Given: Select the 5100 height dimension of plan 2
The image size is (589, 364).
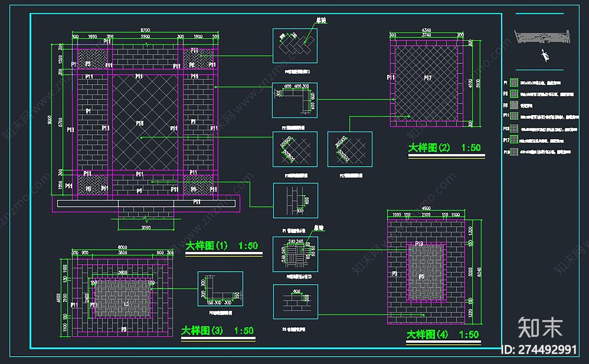Looking at the screenshot, I should tap(478, 84).
